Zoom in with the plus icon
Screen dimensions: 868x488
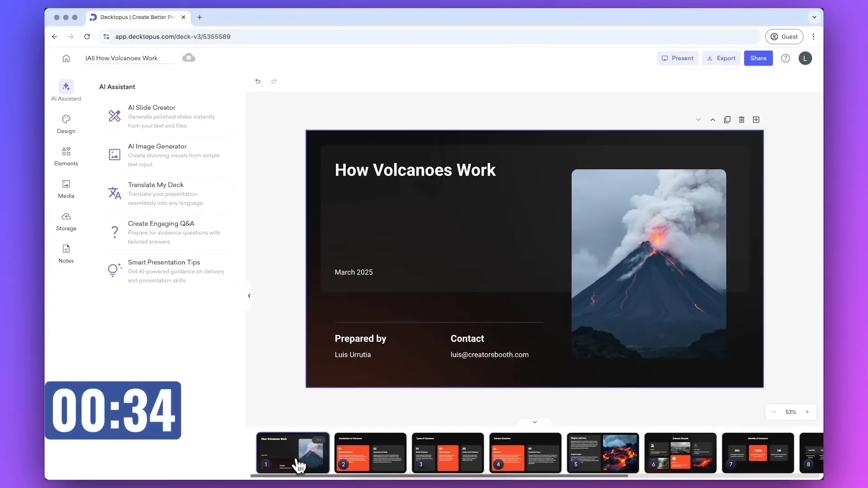coord(807,412)
